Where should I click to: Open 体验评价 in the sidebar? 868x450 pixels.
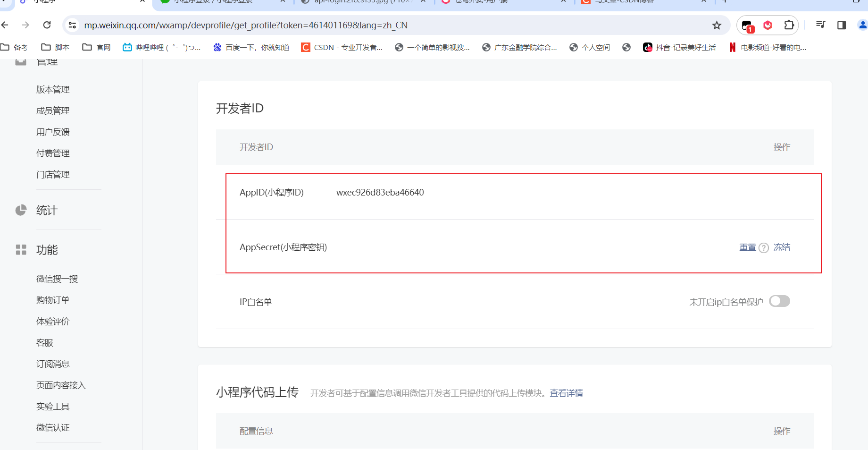pyautogui.click(x=53, y=322)
